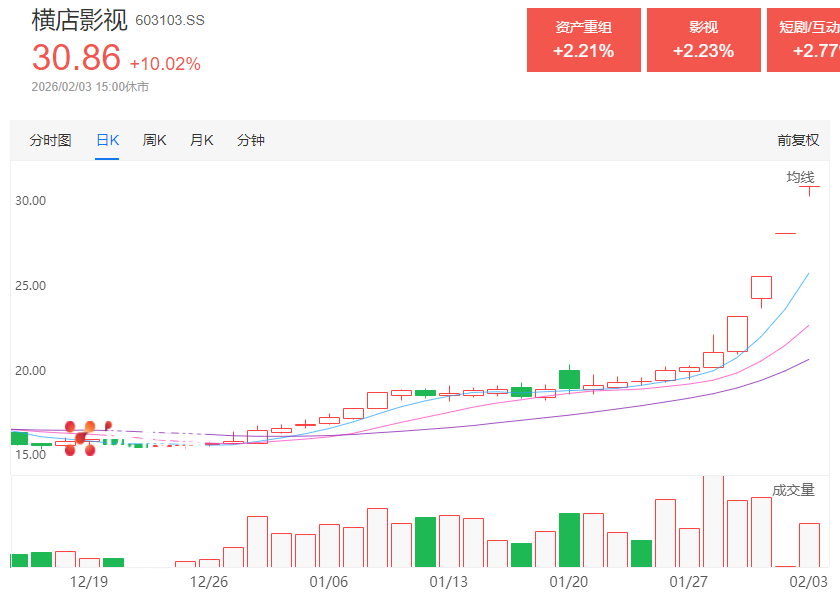
Task: Switch to 月K monthly view
Action: 201,141
